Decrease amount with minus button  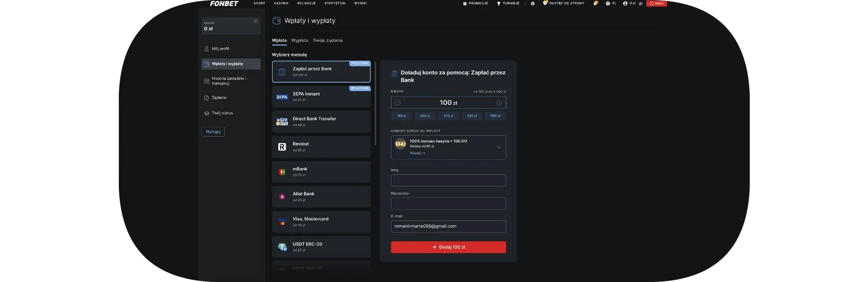tap(398, 102)
